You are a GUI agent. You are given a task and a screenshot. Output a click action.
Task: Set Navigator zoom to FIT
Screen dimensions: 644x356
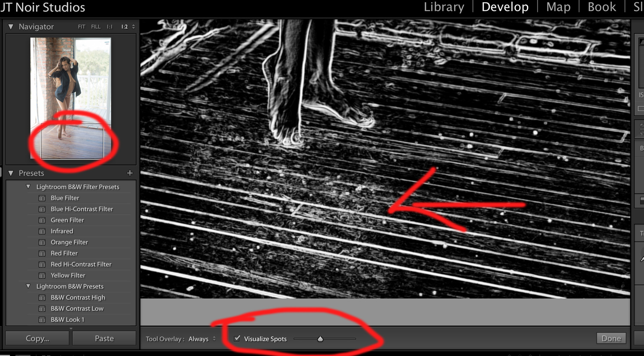82,27
